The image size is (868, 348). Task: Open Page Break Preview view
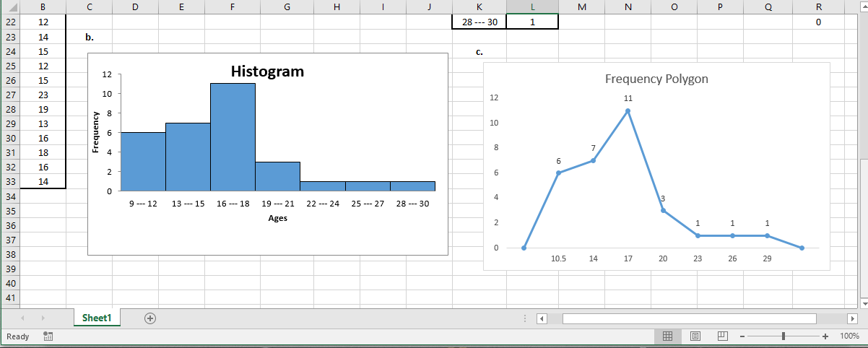coord(722,336)
